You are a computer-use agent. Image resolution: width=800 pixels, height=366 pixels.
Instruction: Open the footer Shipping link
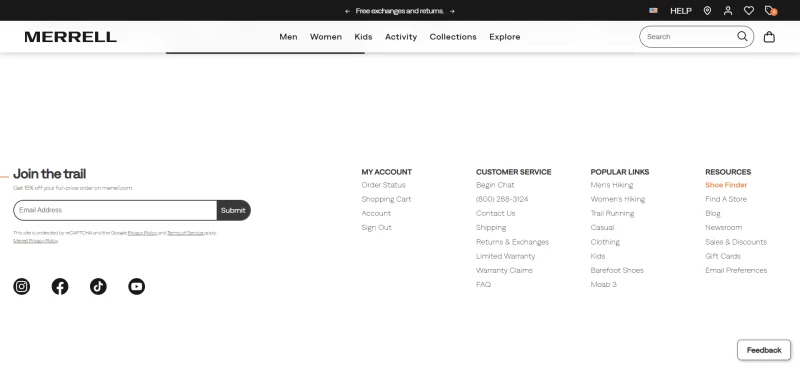(491, 228)
